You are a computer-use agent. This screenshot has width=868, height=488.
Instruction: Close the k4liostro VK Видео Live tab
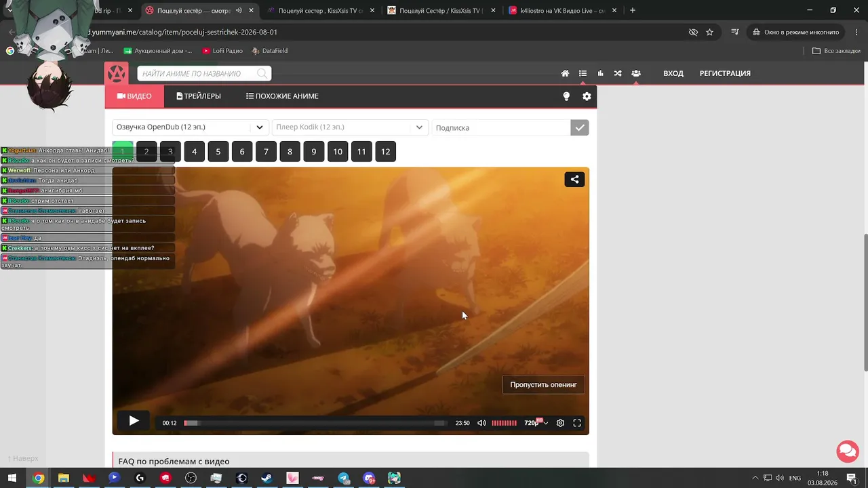click(614, 10)
